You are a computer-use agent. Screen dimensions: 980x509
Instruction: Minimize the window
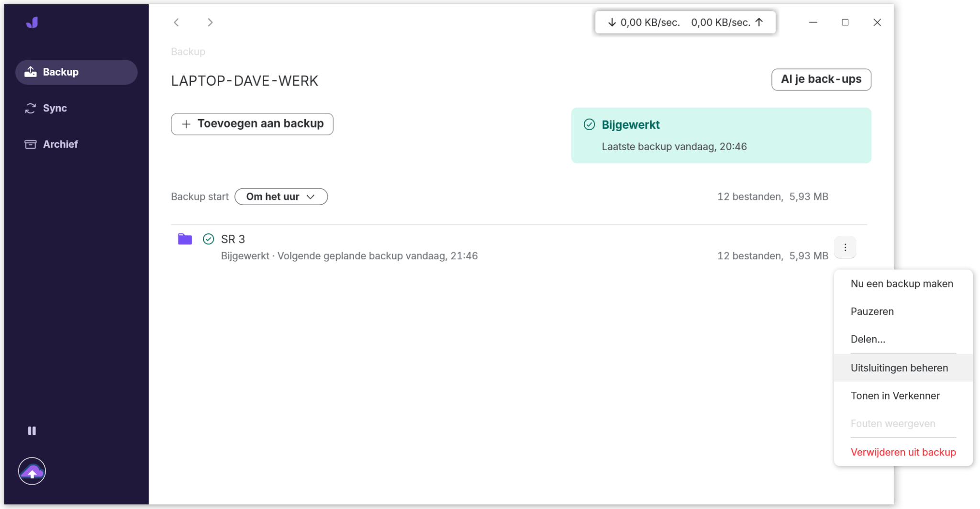click(x=813, y=22)
